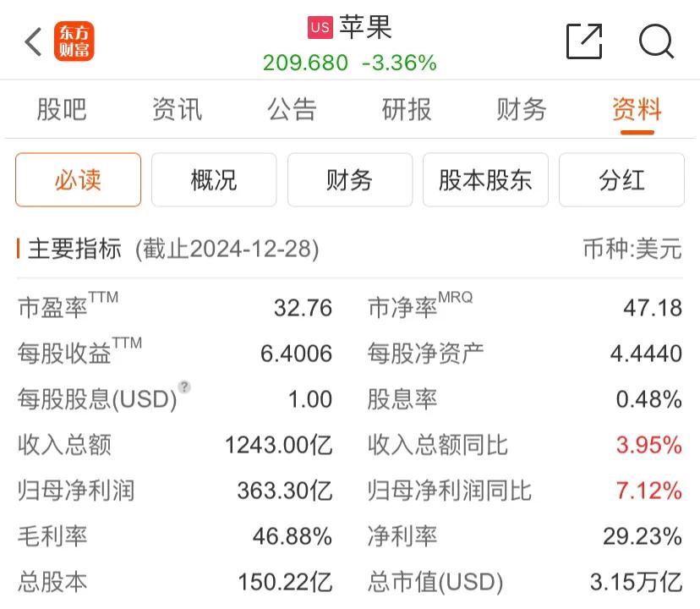Tap the 毛利率 label
700x609 pixels.
click(52, 536)
